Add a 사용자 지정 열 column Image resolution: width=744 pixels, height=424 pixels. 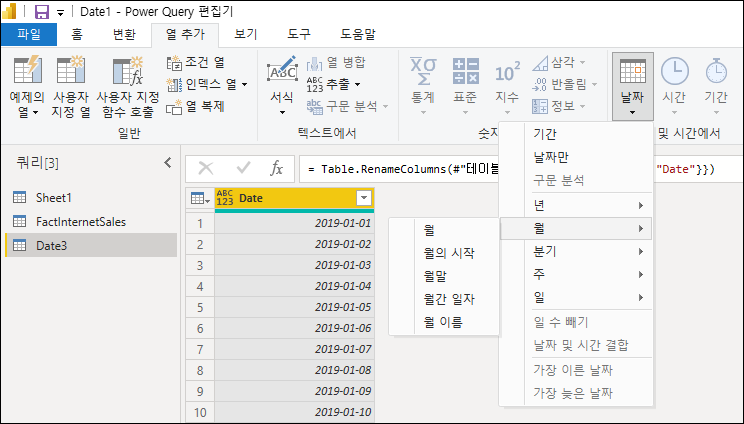pyautogui.click(x=71, y=86)
